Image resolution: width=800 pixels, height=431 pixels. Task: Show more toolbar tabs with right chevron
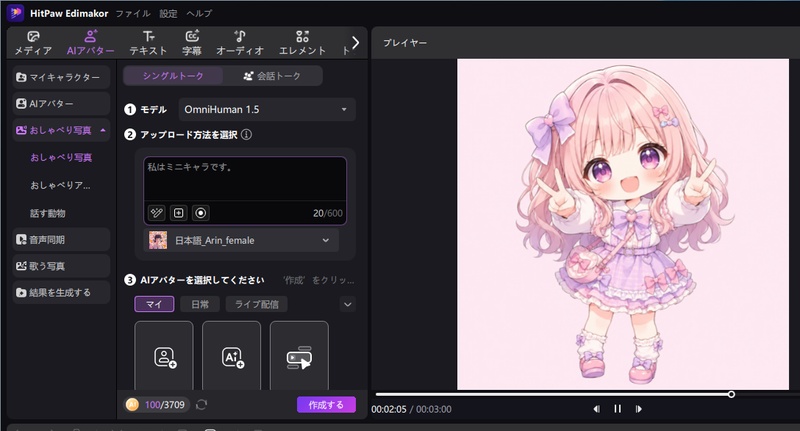coord(356,43)
